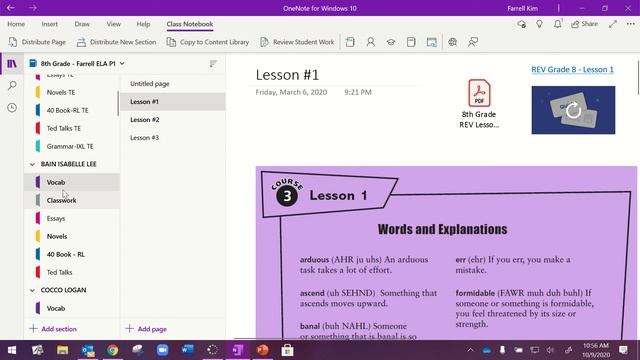Click the Windows Start button
Viewport: 640px width, 360px height.
[12, 350]
